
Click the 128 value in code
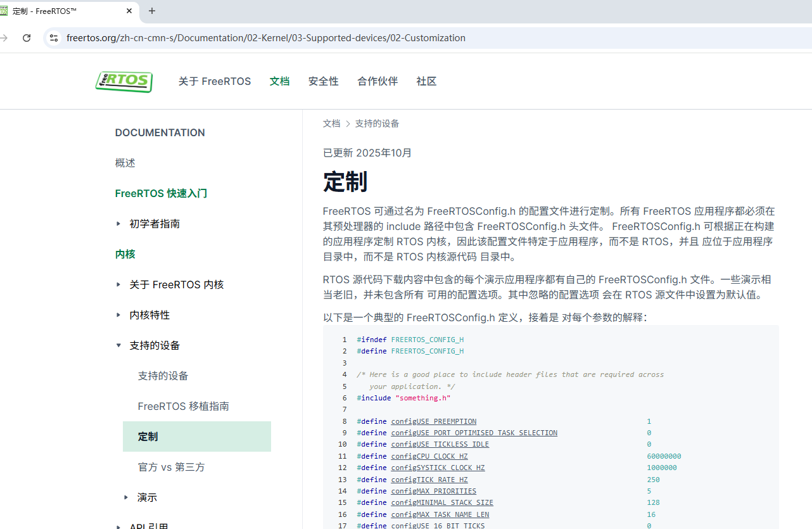coord(654,502)
